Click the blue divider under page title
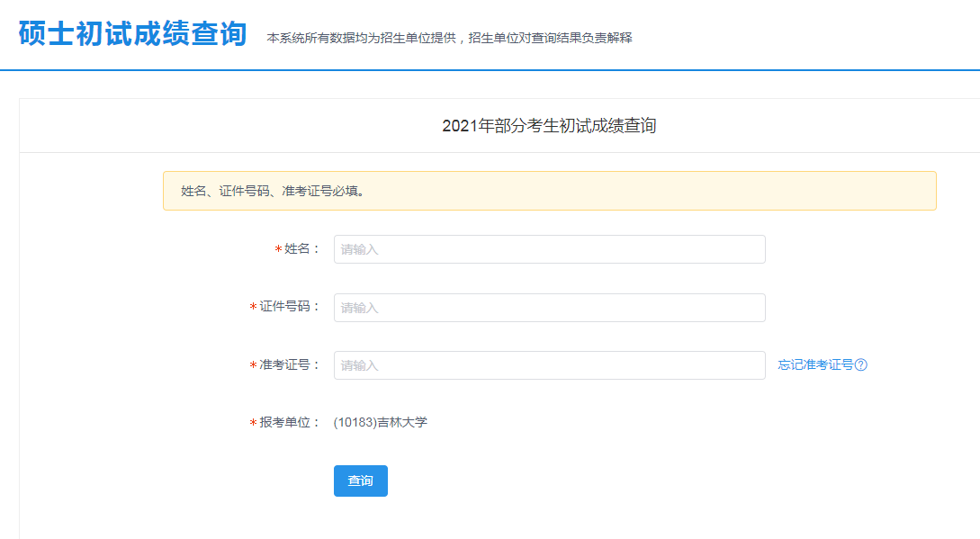Screen dimensions: 980x539 (490, 70)
